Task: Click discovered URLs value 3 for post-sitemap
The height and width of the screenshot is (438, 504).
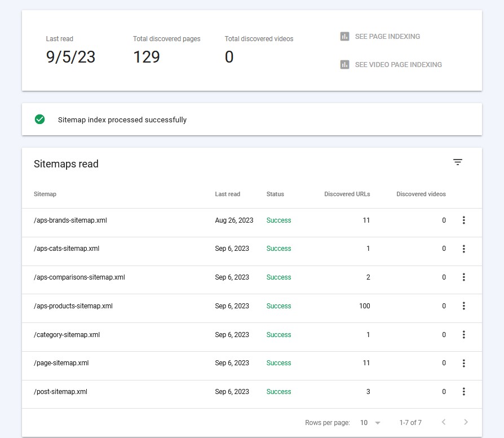Action: [368, 392]
